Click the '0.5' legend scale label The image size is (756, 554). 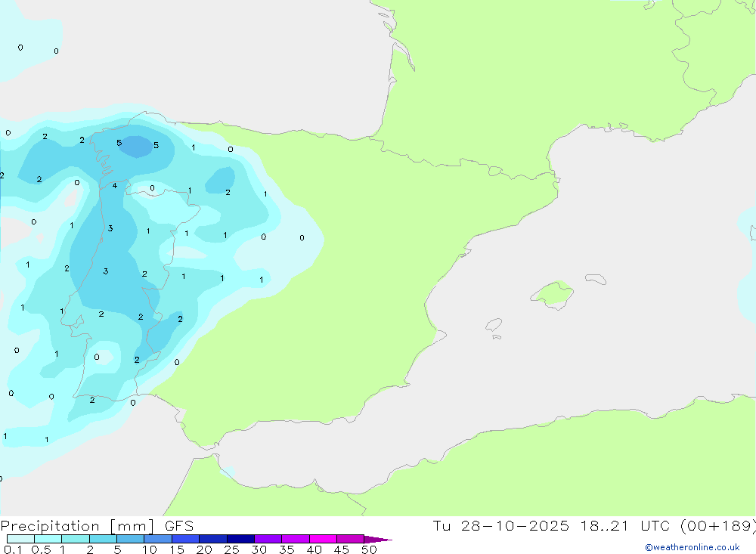click(x=41, y=549)
